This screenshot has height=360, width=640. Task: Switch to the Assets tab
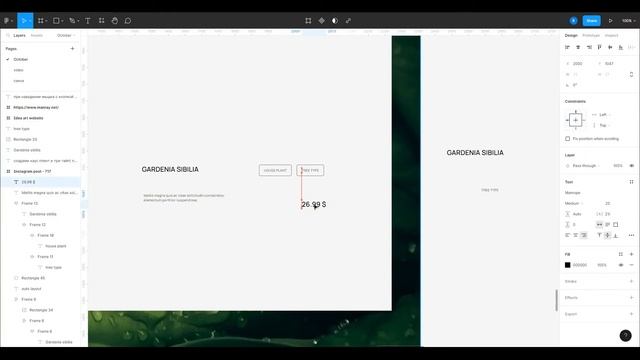tap(37, 36)
